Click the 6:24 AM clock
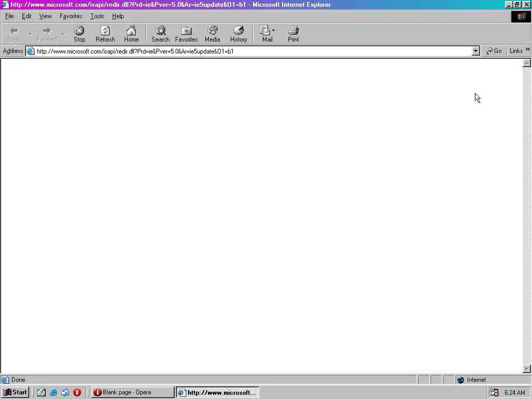This screenshot has height=399, width=532. tap(515, 393)
